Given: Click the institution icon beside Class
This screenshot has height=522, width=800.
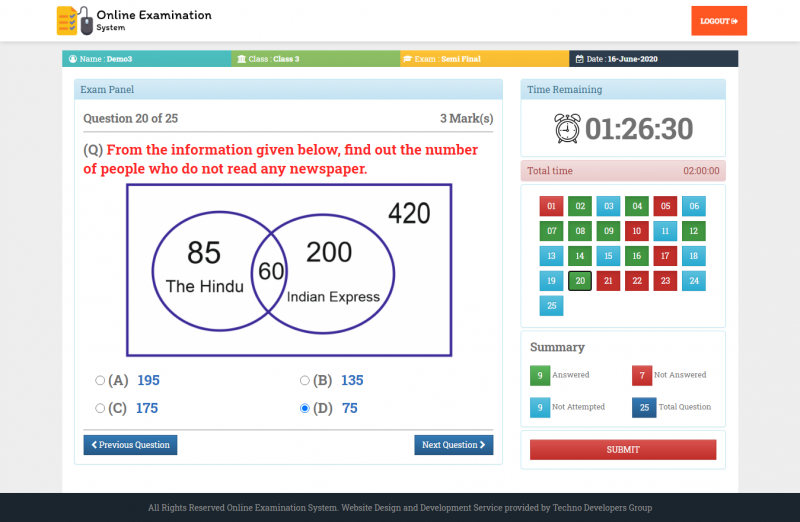Looking at the screenshot, I should click(242, 59).
